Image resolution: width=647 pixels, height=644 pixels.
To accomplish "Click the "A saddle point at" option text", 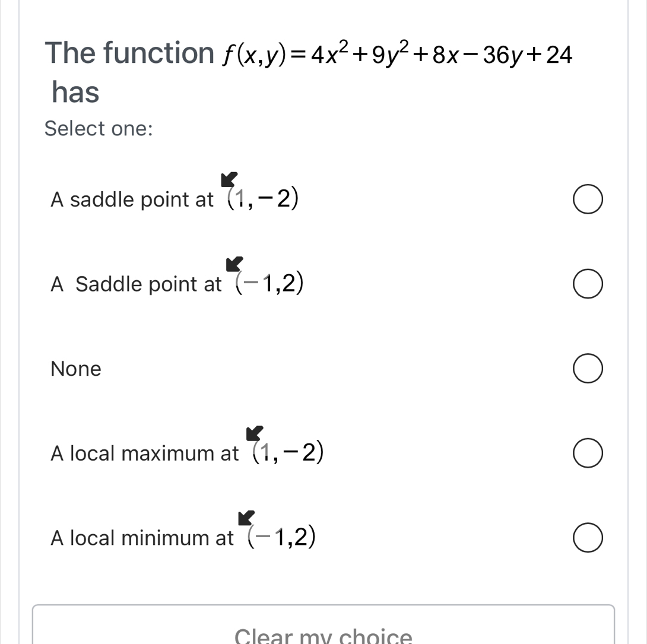I will click(132, 201).
